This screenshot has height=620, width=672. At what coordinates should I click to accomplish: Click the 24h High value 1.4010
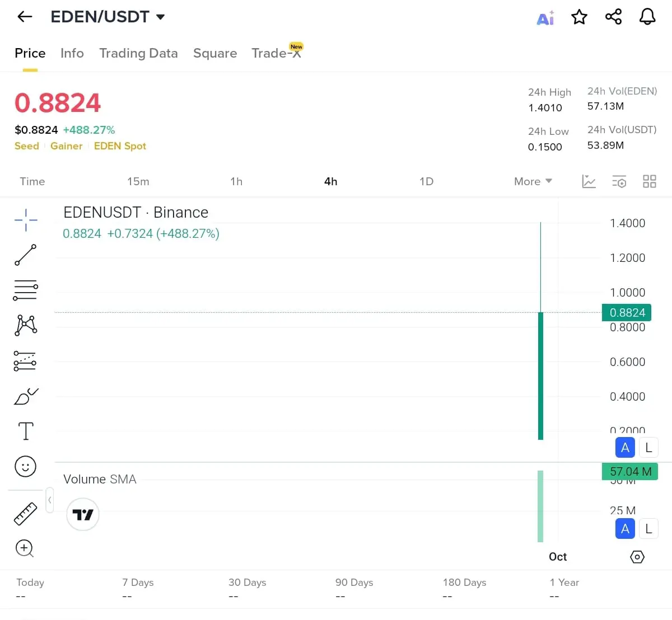click(x=545, y=108)
